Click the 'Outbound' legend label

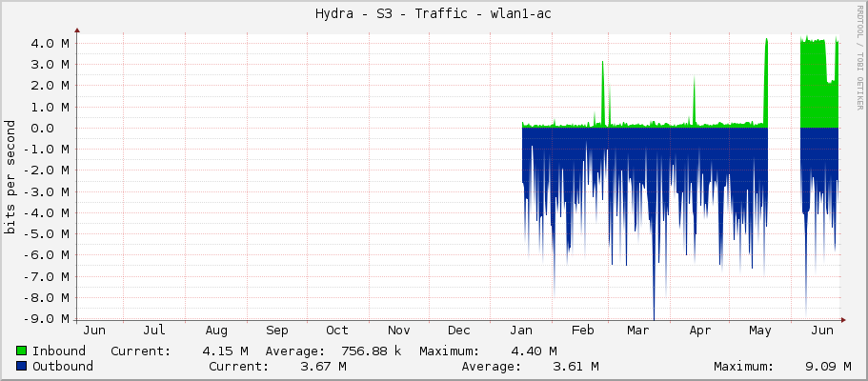coord(63,366)
